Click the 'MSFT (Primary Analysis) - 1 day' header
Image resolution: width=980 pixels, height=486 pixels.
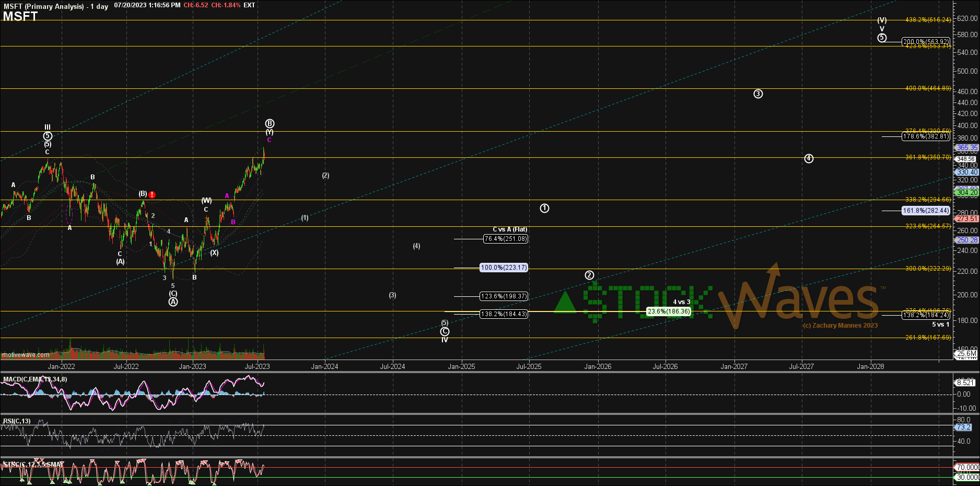tap(56, 6)
